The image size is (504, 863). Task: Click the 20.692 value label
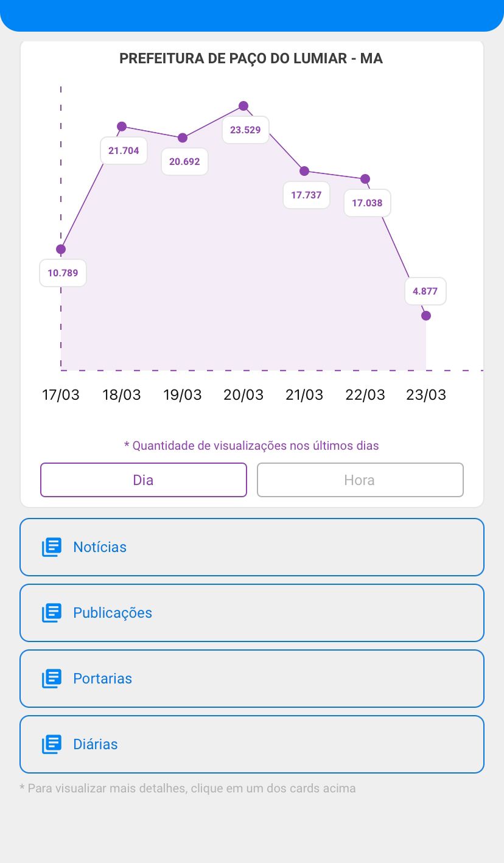pos(184,161)
